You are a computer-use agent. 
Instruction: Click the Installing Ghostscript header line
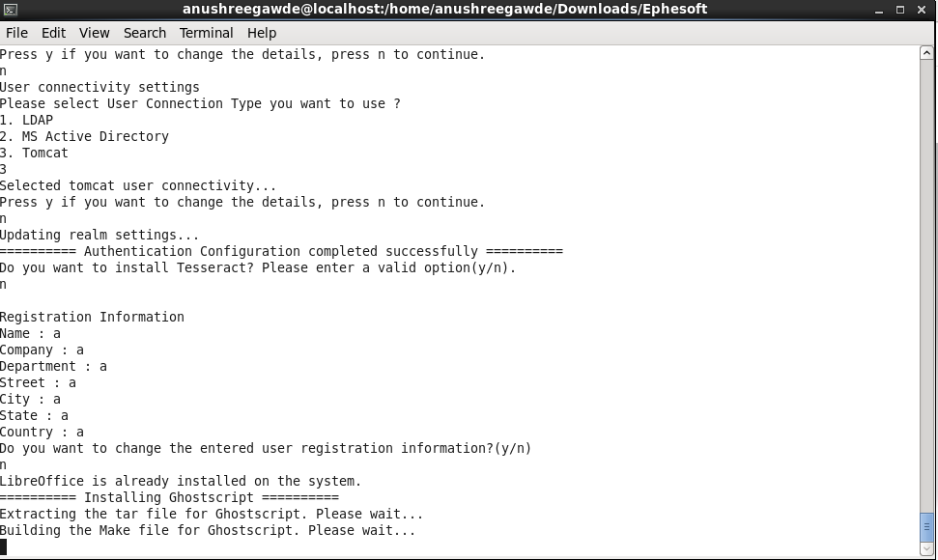click(169, 498)
